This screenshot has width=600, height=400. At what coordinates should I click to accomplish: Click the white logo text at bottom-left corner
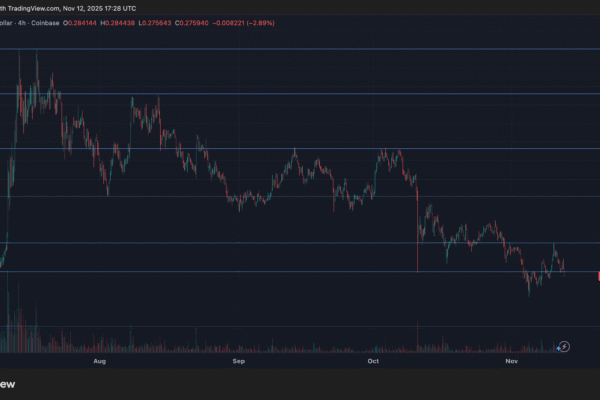pos(12,385)
